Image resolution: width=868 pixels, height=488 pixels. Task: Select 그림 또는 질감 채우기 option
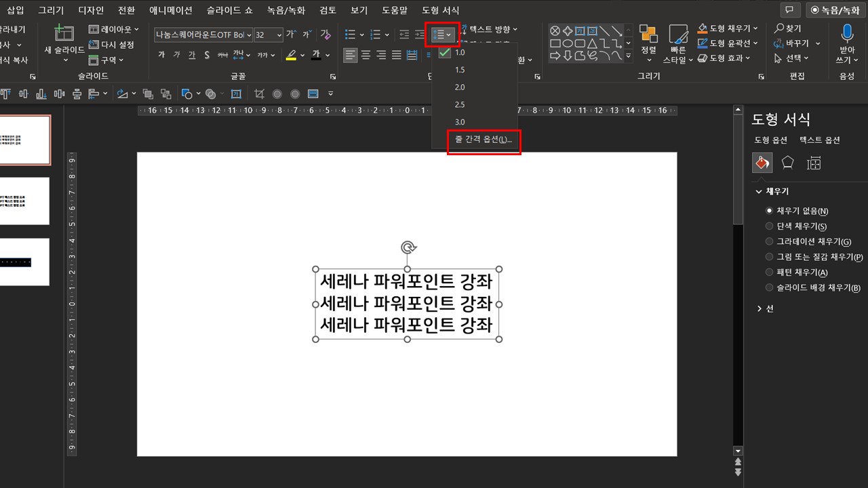814,257
